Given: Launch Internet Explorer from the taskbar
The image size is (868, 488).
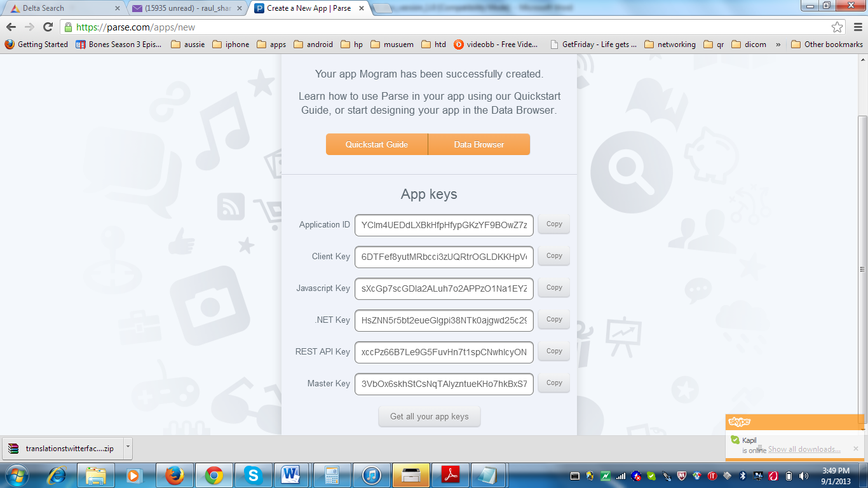Looking at the screenshot, I should [57, 475].
